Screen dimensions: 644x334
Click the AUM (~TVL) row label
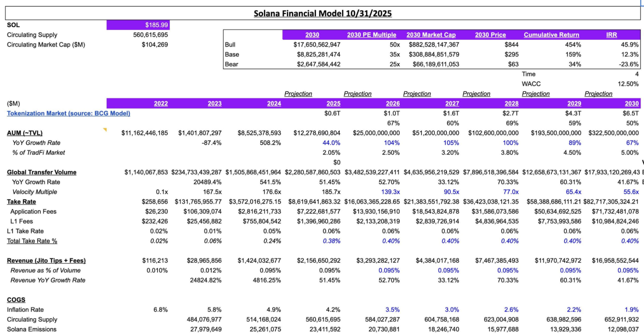(25, 133)
